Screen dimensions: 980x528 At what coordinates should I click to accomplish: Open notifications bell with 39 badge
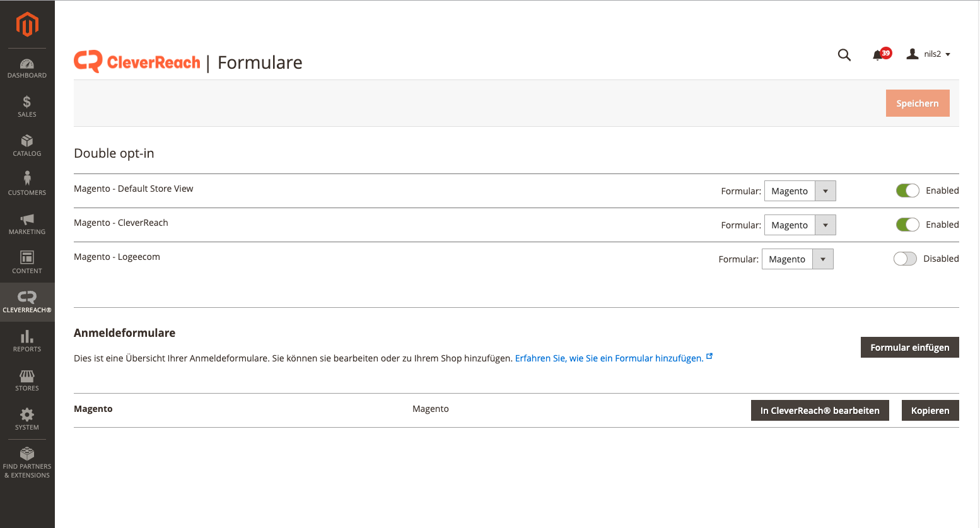coord(881,54)
